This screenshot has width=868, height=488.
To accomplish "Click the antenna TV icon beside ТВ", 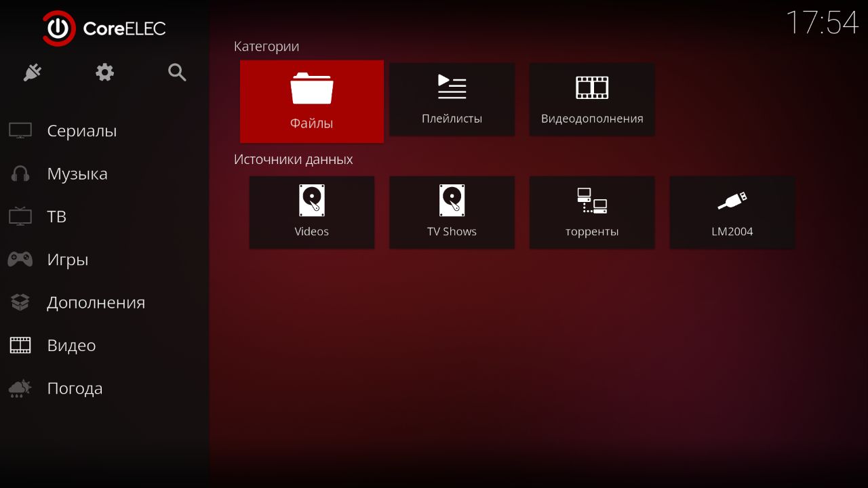I will (20, 216).
